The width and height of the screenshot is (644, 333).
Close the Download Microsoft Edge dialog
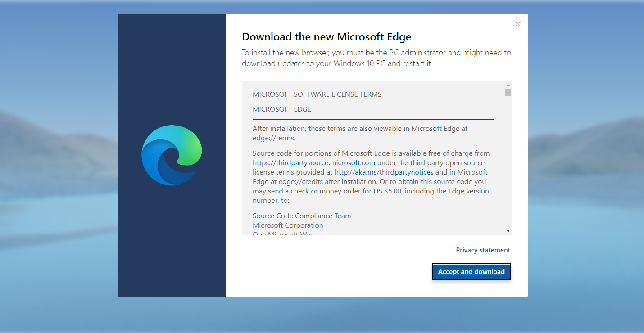tap(518, 24)
